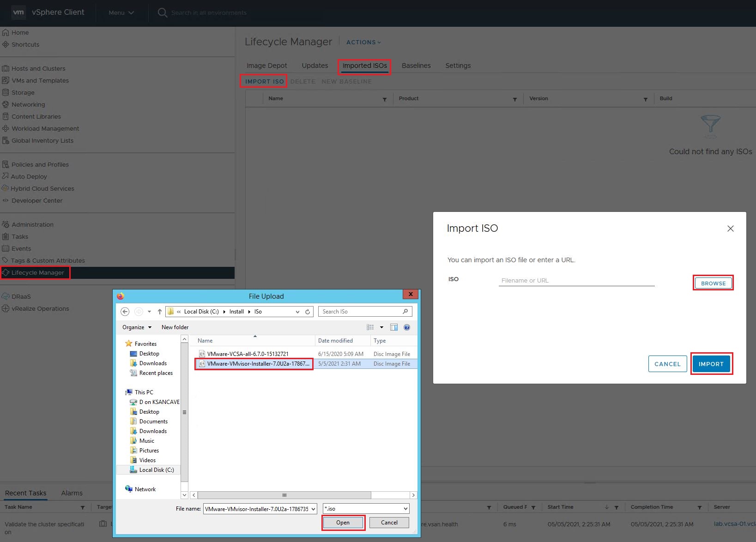The width and height of the screenshot is (756, 542).
Task: Click the BROWSE button
Action: [713, 283]
